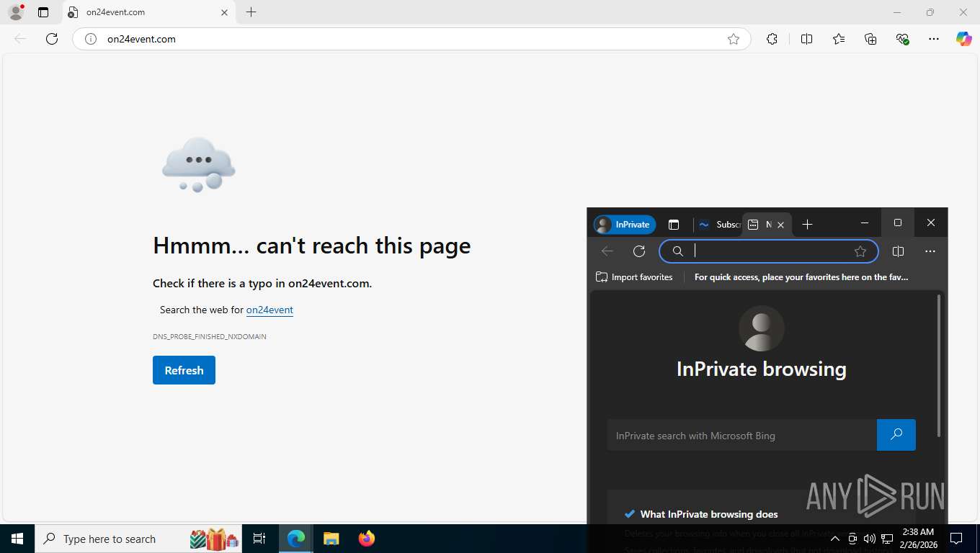This screenshot has height=553, width=980.
Task: Close the on24event.com tab
Action: click(224, 12)
